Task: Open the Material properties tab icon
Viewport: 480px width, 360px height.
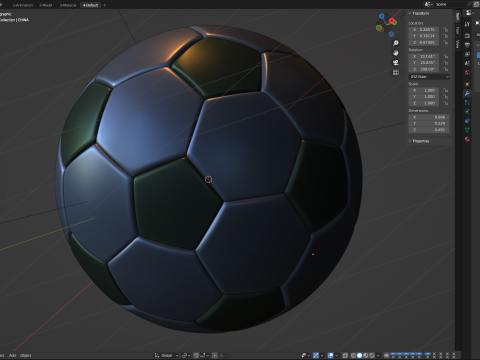Action: coord(467,139)
